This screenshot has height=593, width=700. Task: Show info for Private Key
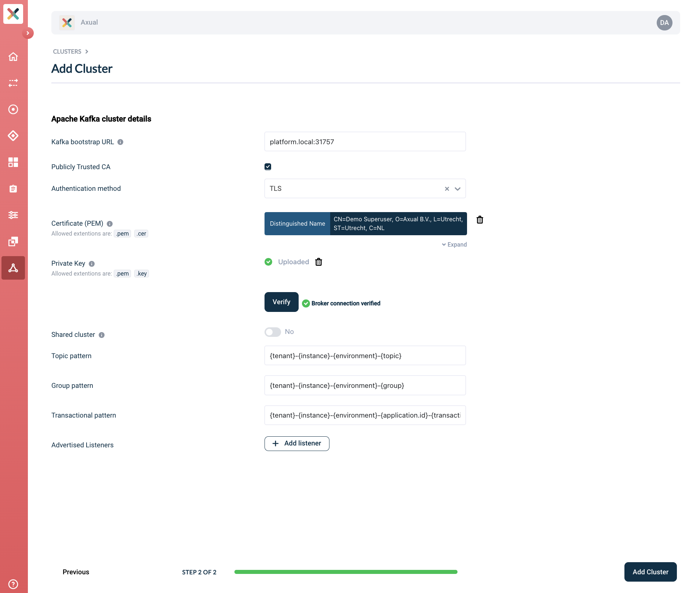pyautogui.click(x=92, y=264)
